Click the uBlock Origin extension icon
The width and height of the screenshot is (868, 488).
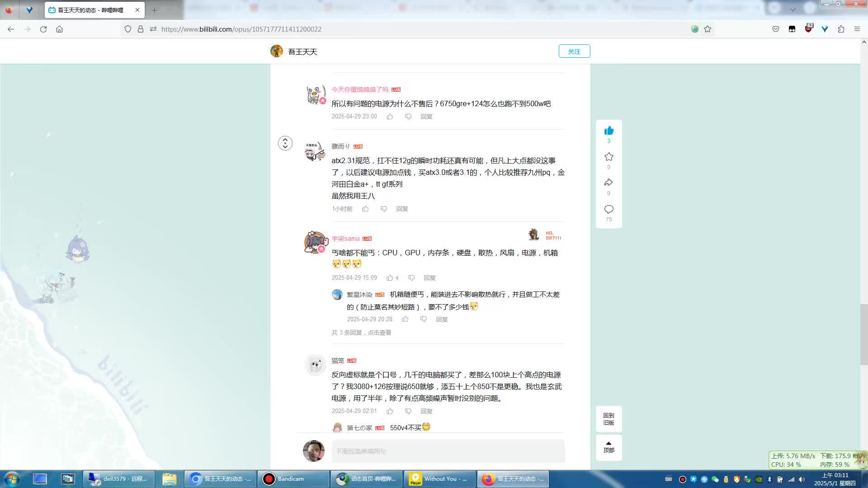(808, 28)
